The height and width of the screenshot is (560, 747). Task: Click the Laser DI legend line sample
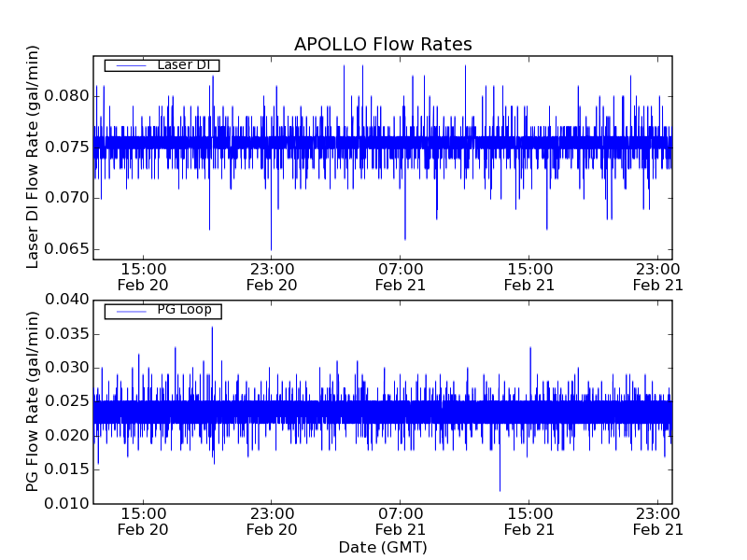pyautogui.click(x=131, y=65)
